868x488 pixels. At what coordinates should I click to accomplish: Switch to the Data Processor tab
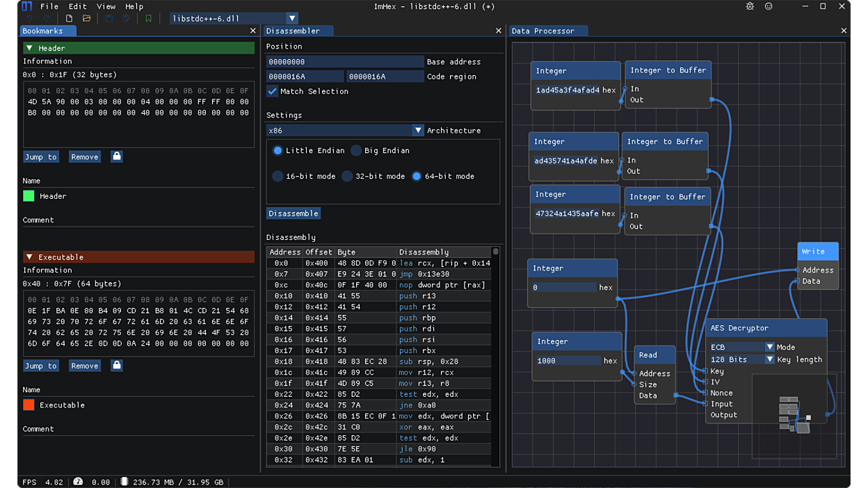click(542, 31)
